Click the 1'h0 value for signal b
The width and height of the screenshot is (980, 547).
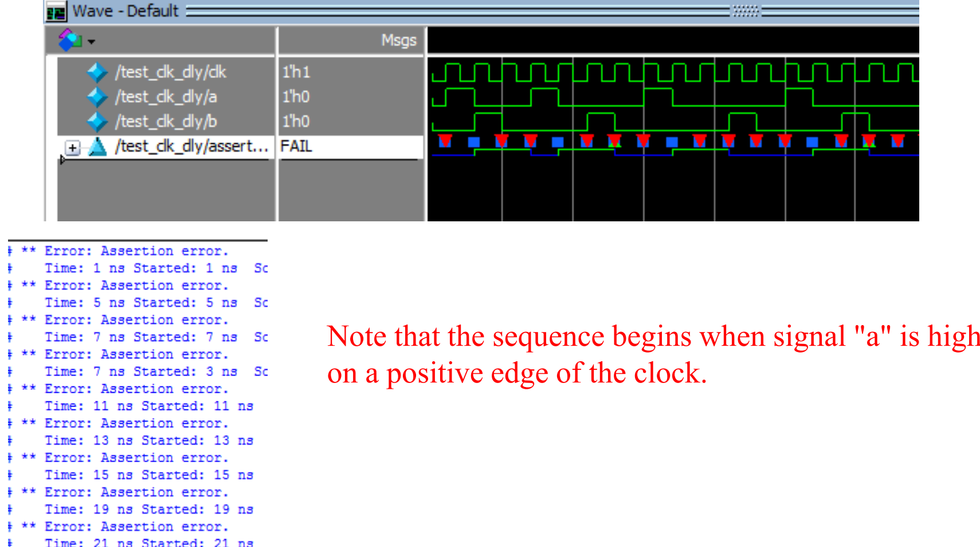click(296, 122)
